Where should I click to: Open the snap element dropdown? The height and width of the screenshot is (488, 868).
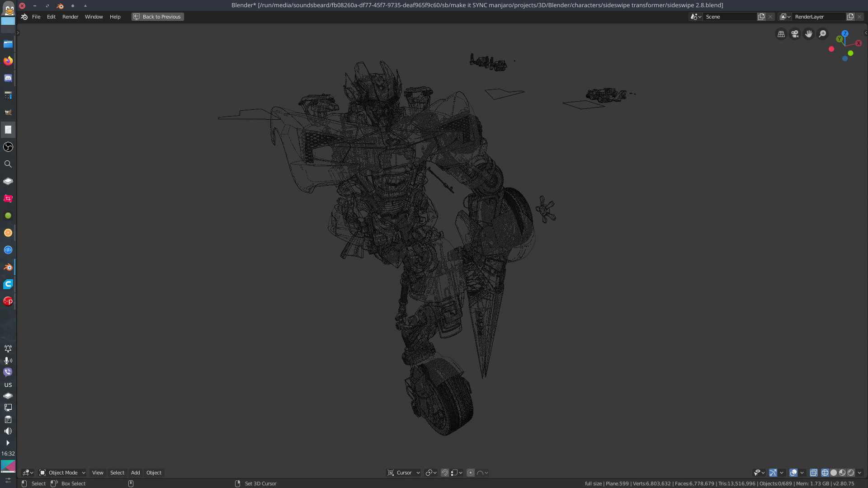tap(457, 473)
